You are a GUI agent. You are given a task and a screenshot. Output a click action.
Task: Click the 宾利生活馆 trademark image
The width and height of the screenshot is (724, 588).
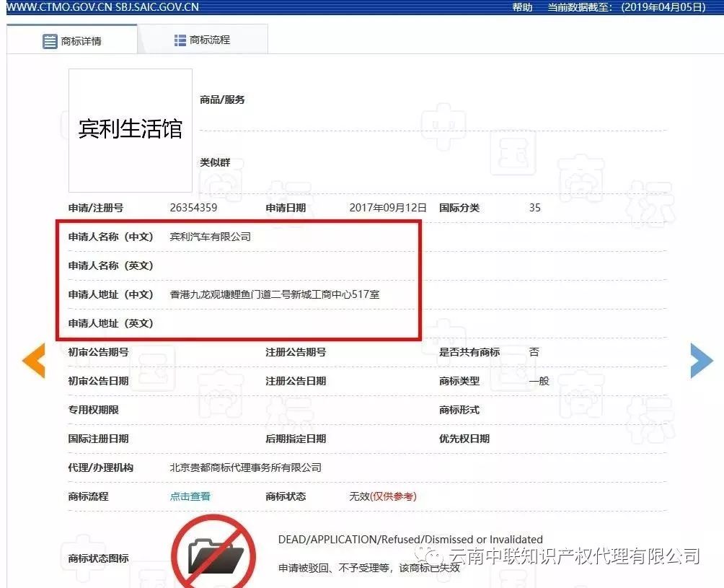(x=131, y=131)
